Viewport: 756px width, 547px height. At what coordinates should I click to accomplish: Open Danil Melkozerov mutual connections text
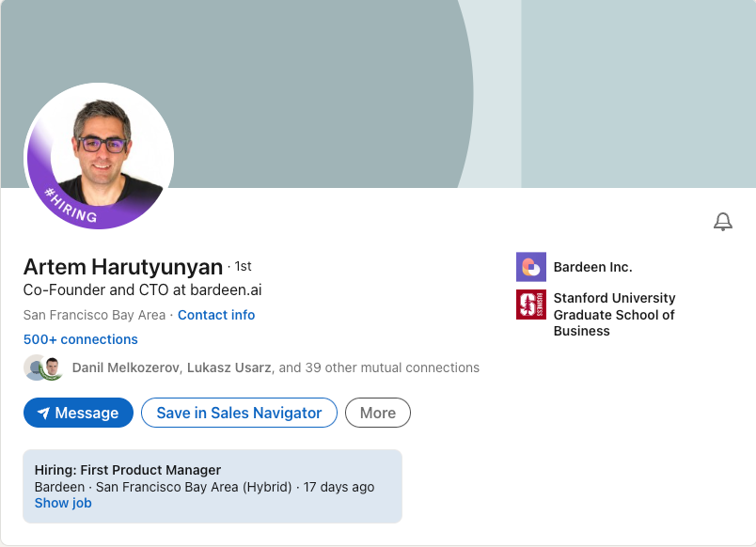(276, 367)
